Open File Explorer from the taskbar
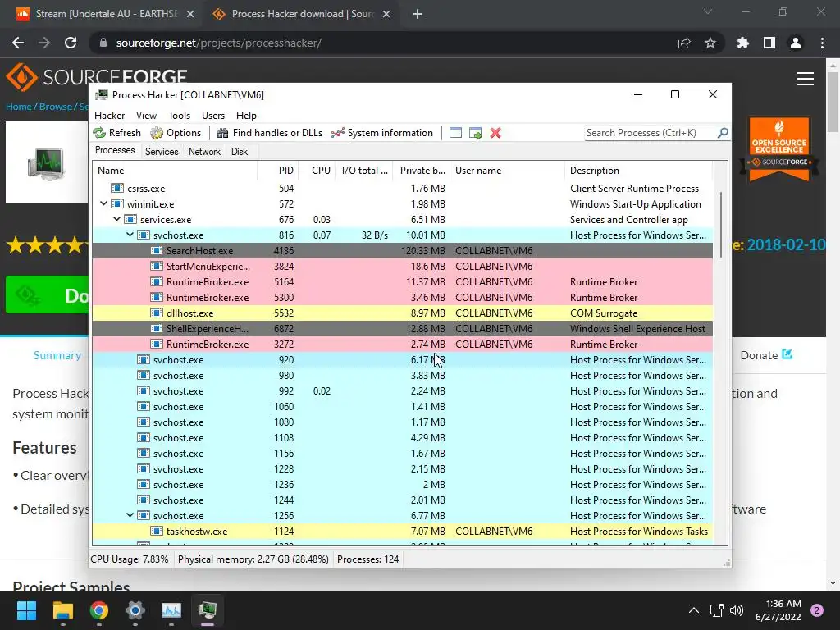840x630 pixels. pos(62,610)
